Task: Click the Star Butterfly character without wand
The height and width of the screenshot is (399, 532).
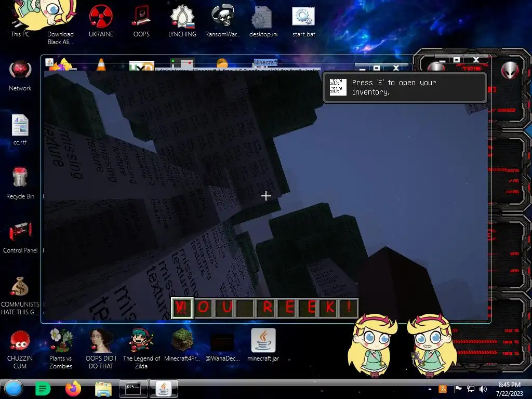Action: click(x=373, y=345)
